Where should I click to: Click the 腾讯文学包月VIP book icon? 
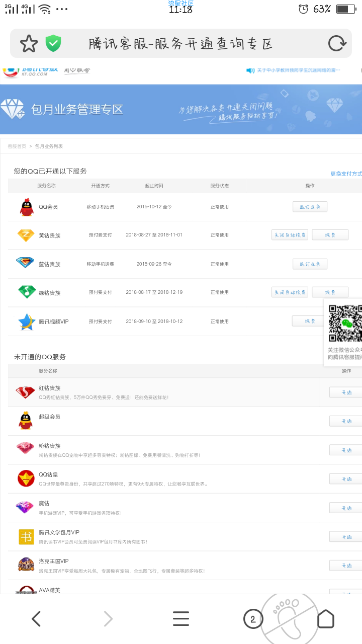coord(26,537)
